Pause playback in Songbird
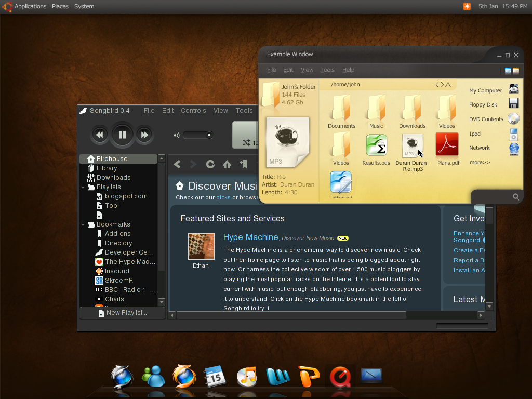This screenshot has height=399, width=532. click(122, 135)
